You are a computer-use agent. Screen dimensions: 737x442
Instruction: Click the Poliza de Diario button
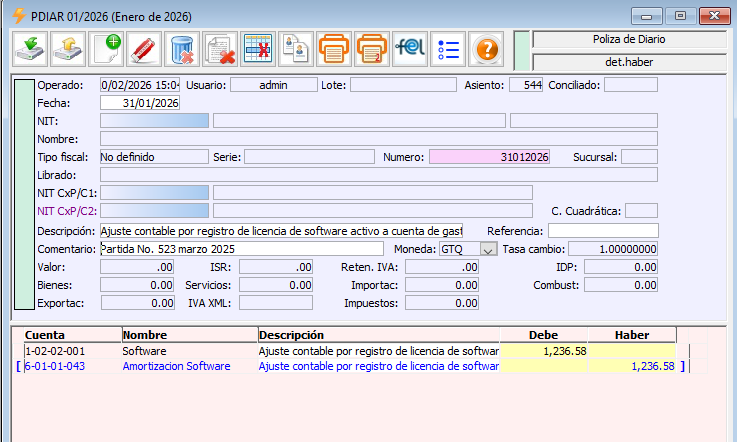[x=629, y=39]
